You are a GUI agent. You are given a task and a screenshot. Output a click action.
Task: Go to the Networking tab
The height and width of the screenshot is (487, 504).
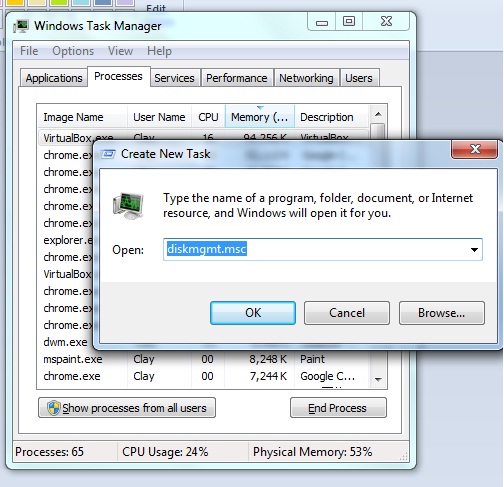(306, 78)
